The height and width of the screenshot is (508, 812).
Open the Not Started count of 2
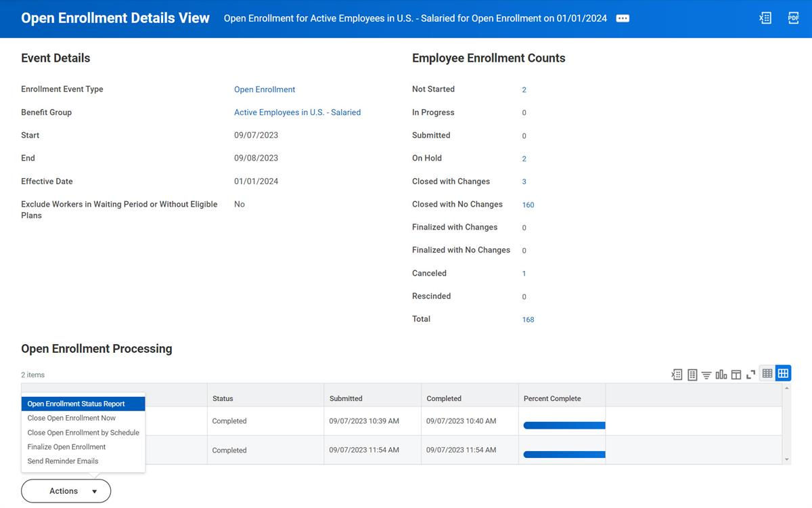524,89
